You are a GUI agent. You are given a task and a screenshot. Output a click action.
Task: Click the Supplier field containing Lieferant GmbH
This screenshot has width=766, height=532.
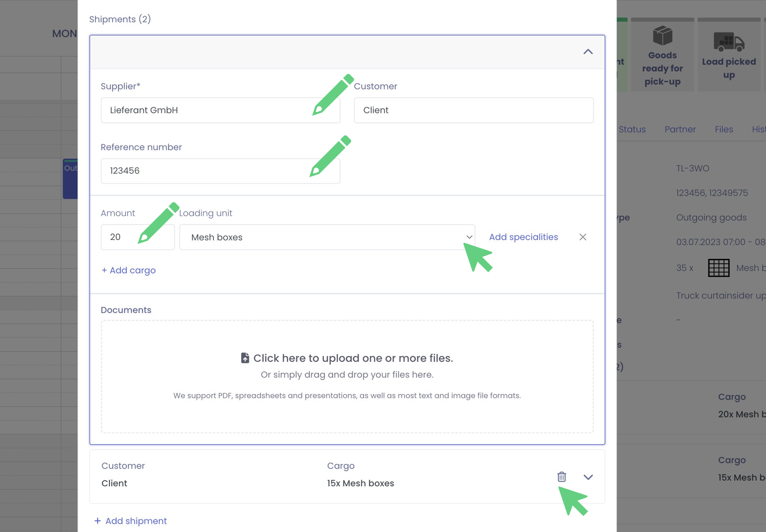coord(206,111)
